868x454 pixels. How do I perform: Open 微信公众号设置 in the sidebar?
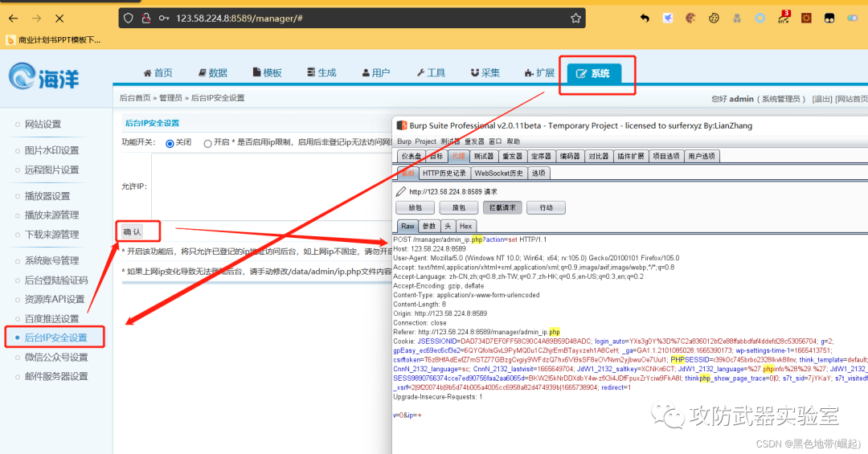tap(56, 357)
